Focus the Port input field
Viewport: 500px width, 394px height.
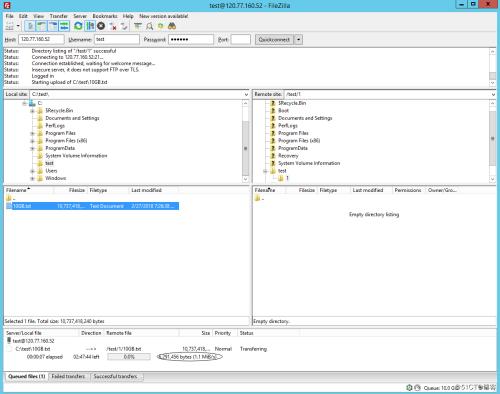pyautogui.click(x=240, y=40)
